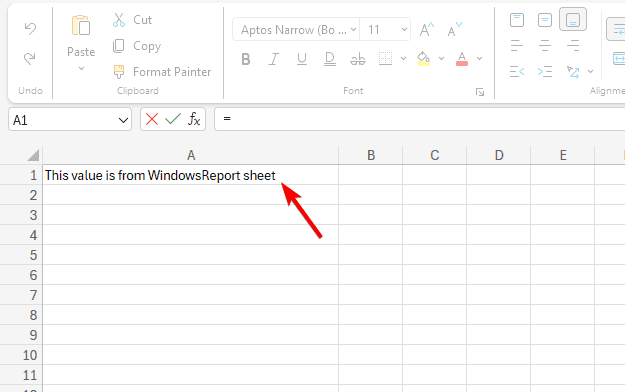Select column E header
625x392 pixels.
pyautogui.click(x=563, y=155)
